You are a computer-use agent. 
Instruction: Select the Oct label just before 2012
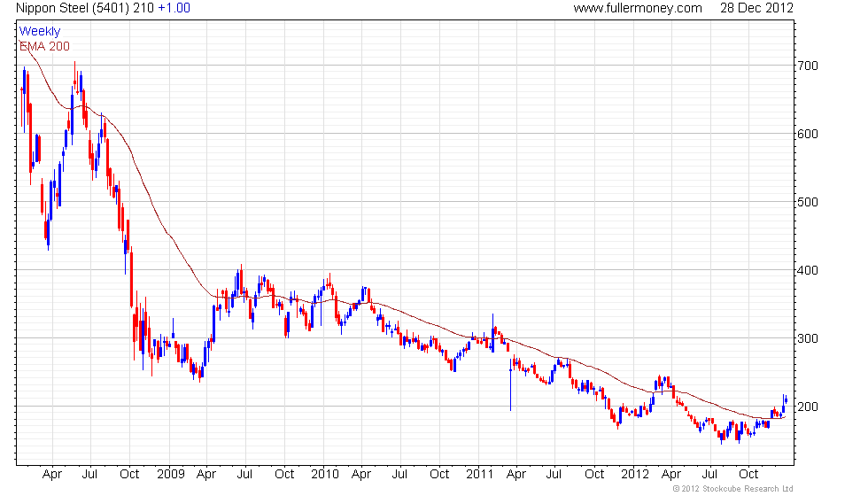pos(594,475)
